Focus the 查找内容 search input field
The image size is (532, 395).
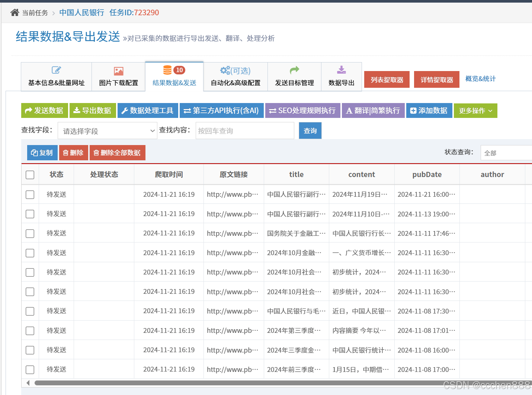click(245, 131)
